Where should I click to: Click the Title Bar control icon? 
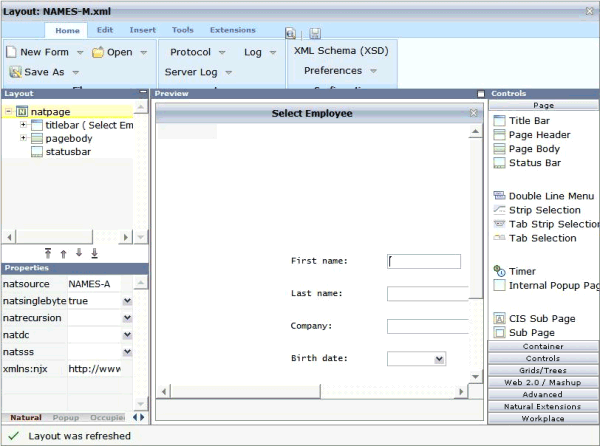pyautogui.click(x=500, y=121)
